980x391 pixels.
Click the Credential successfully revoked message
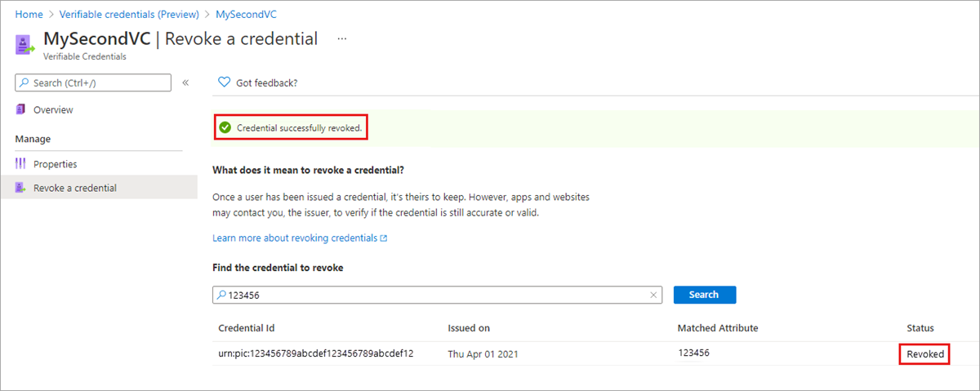tap(299, 128)
